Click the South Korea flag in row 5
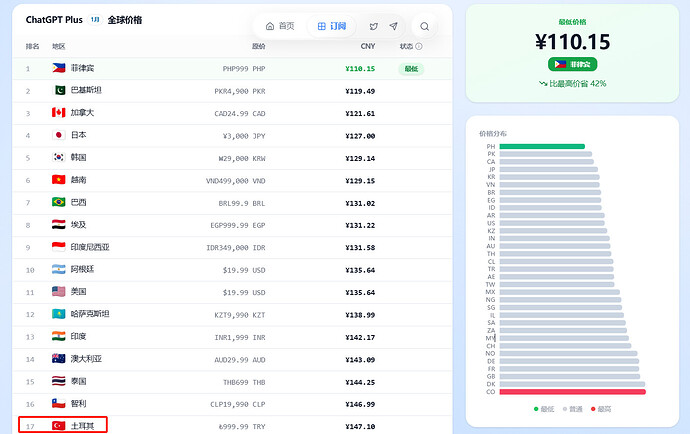The image size is (690, 434). [59, 158]
